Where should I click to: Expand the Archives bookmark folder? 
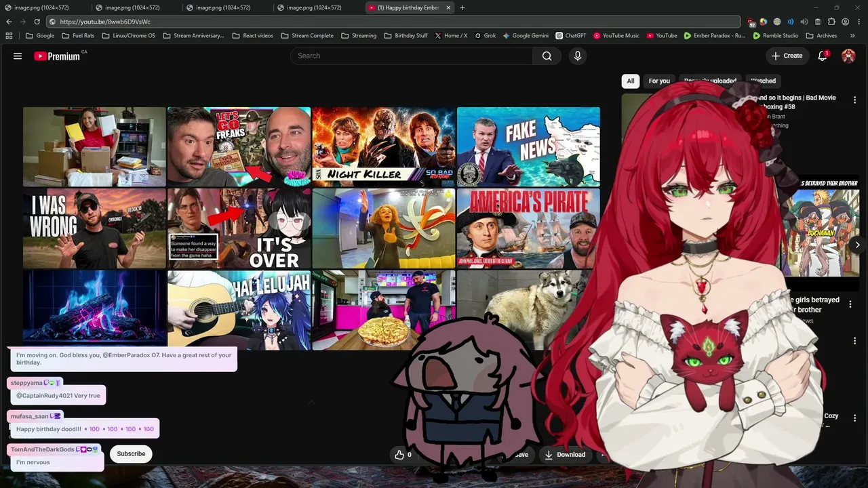point(821,36)
